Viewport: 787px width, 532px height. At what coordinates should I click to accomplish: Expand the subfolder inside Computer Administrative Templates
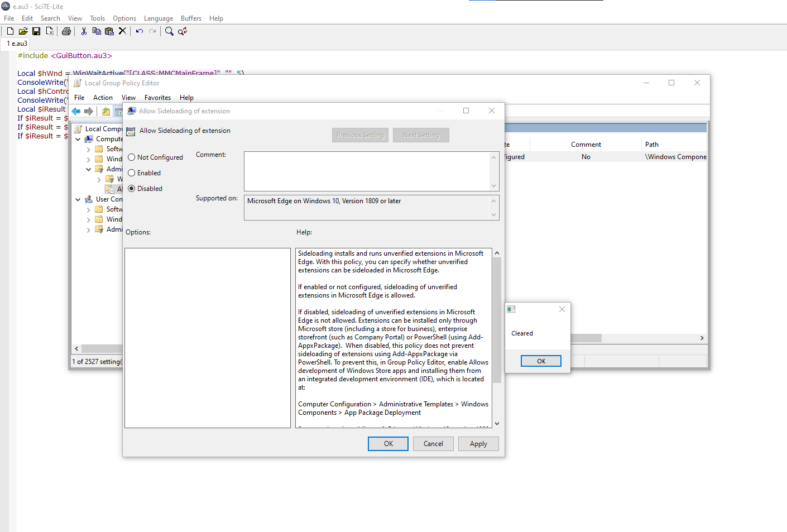point(99,179)
